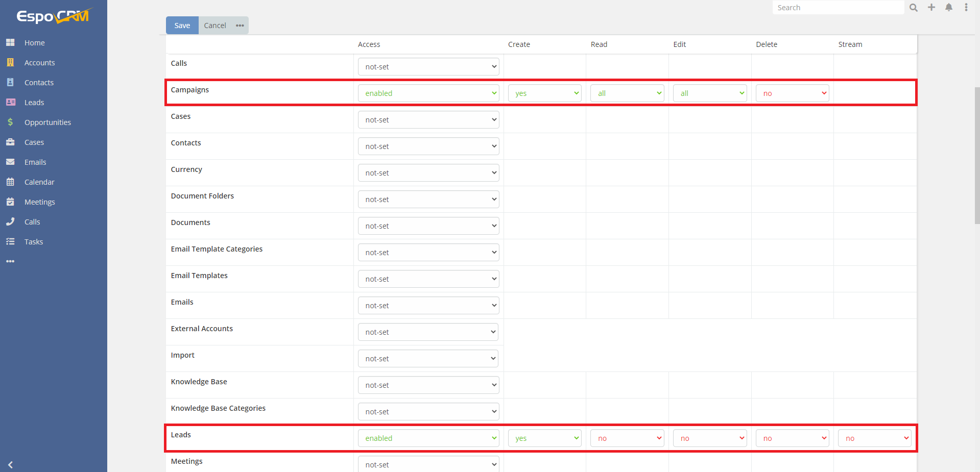Select the Leads sidebar icon

pyautogui.click(x=11, y=102)
